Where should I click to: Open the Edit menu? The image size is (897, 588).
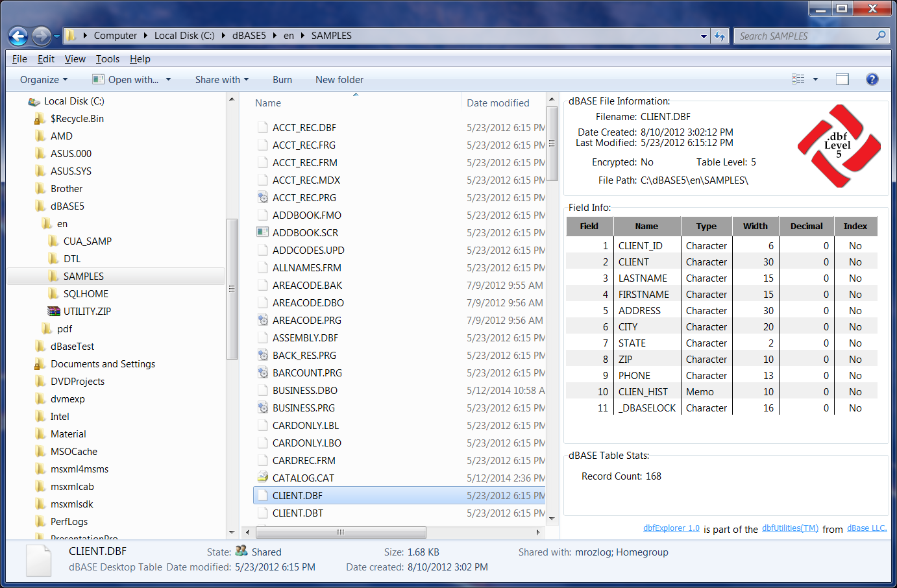[x=46, y=58]
